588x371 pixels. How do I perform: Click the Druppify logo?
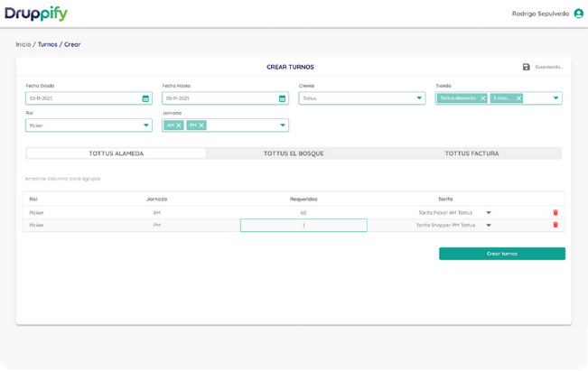(36, 14)
